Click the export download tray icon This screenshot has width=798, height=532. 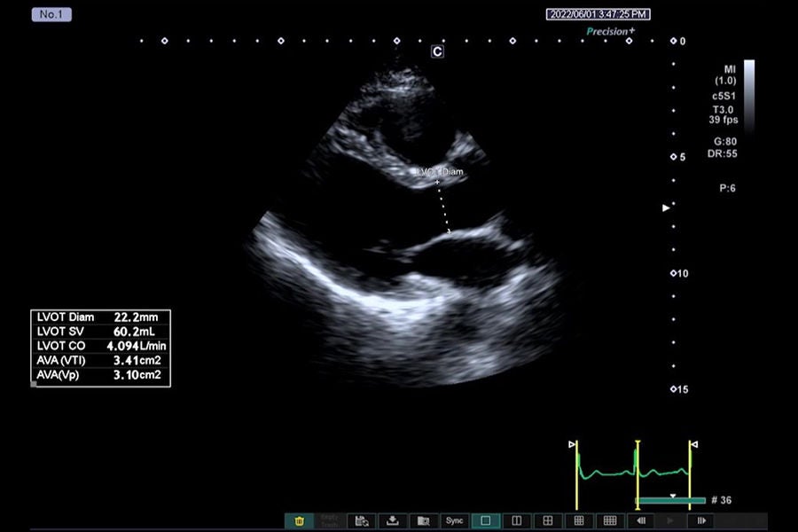tap(393, 520)
